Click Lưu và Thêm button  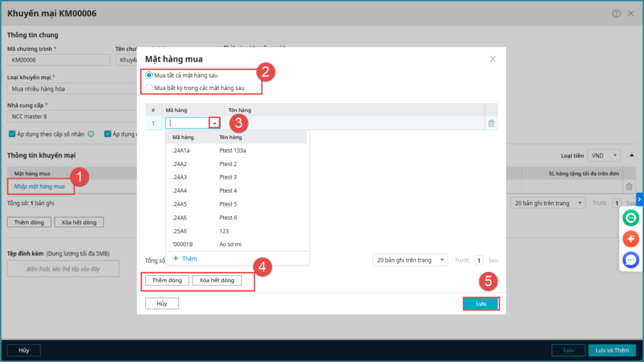pos(612,350)
